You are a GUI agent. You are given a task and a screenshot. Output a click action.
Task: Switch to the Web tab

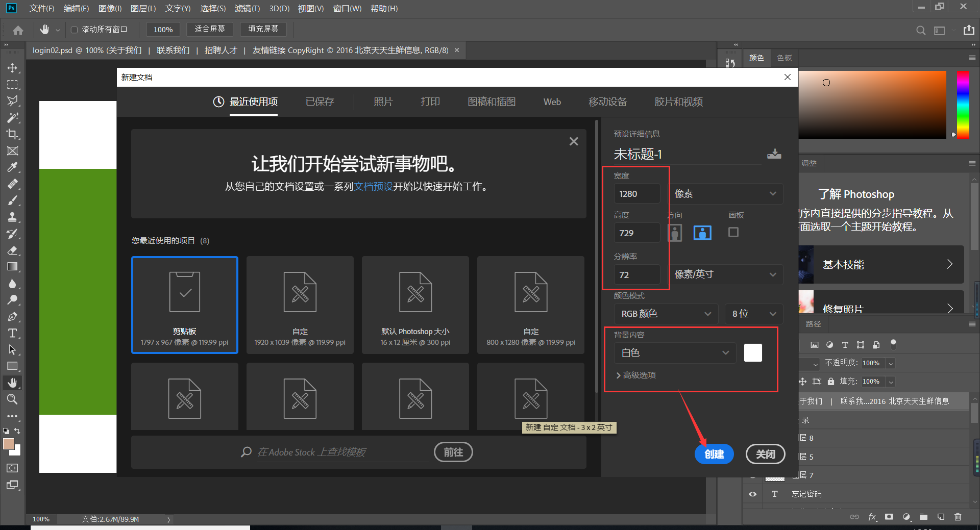(552, 102)
